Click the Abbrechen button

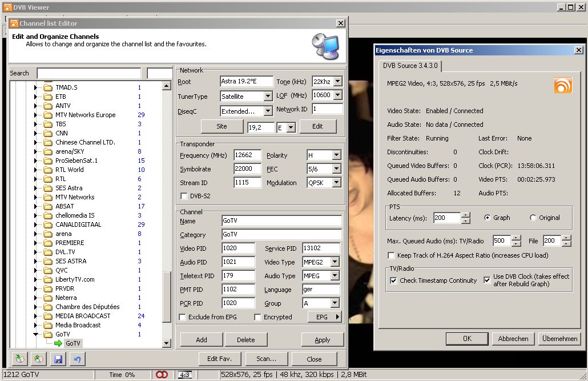pos(513,339)
